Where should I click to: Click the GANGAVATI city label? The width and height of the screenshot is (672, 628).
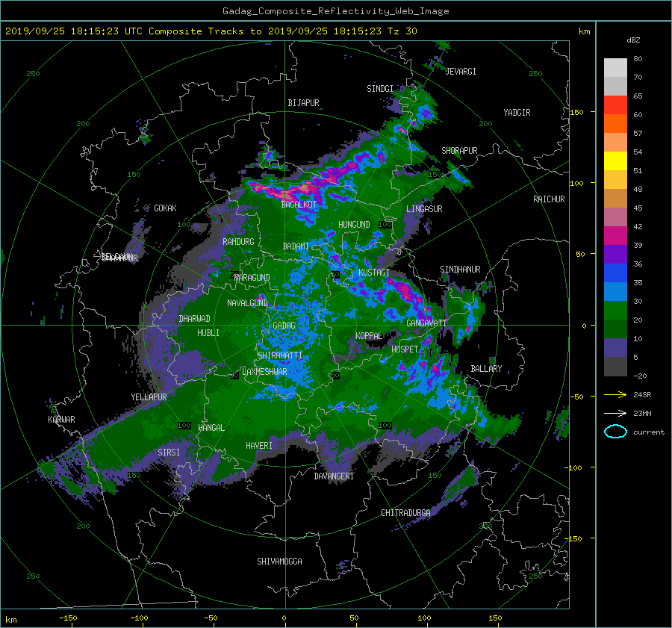click(426, 323)
